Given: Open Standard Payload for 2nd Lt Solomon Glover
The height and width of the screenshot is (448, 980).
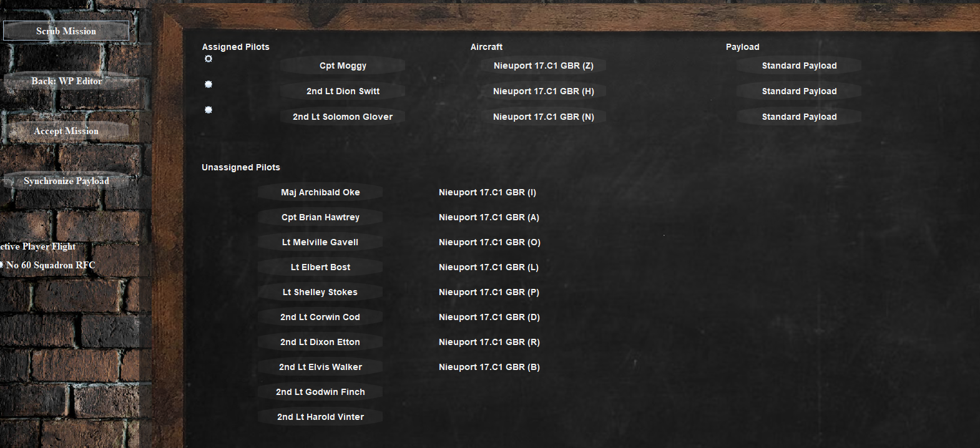Looking at the screenshot, I should (x=799, y=117).
